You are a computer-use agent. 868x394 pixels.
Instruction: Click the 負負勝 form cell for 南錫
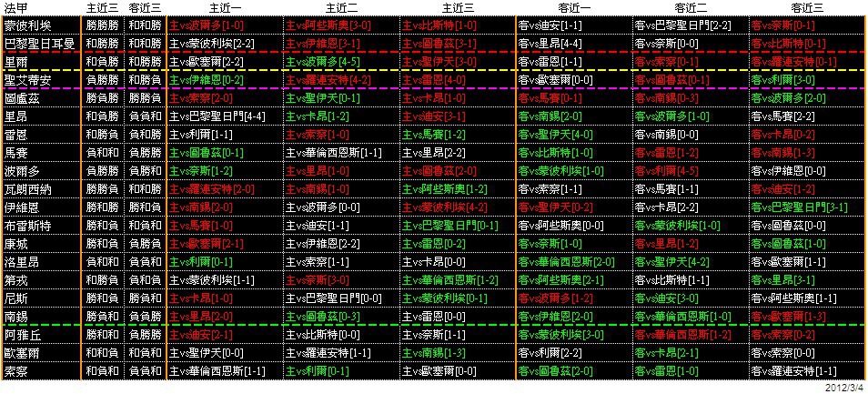tap(145, 318)
